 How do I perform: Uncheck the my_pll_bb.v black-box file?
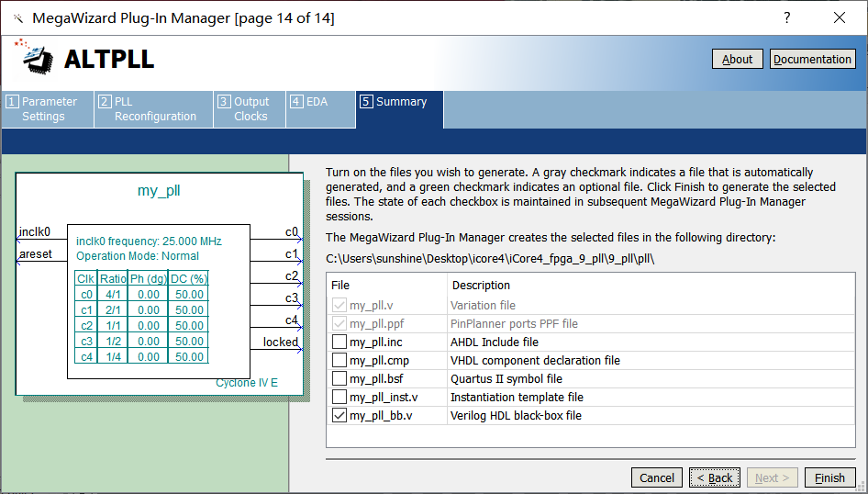[x=339, y=416]
